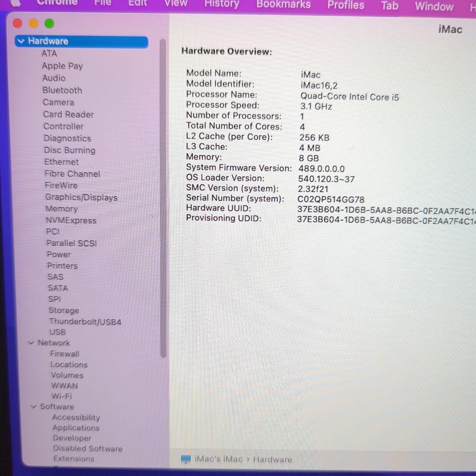The height and width of the screenshot is (476, 476).
Task: Select Firewall under Network
Action: (x=64, y=353)
